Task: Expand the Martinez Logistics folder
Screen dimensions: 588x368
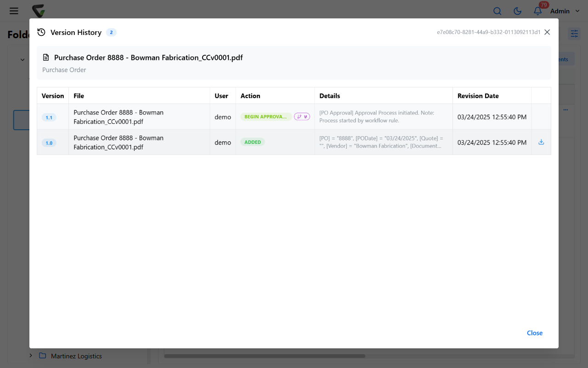Action: click(x=31, y=356)
